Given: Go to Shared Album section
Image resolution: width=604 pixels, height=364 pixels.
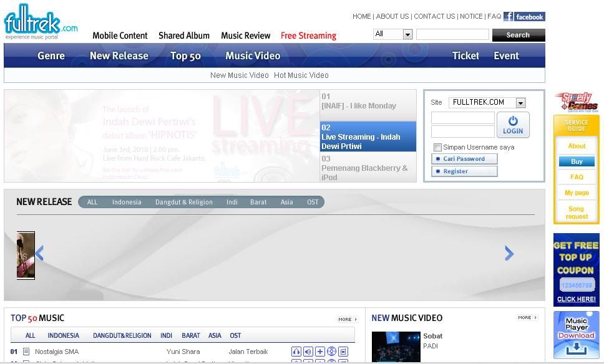Looking at the screenshot, I should (184, 36).
